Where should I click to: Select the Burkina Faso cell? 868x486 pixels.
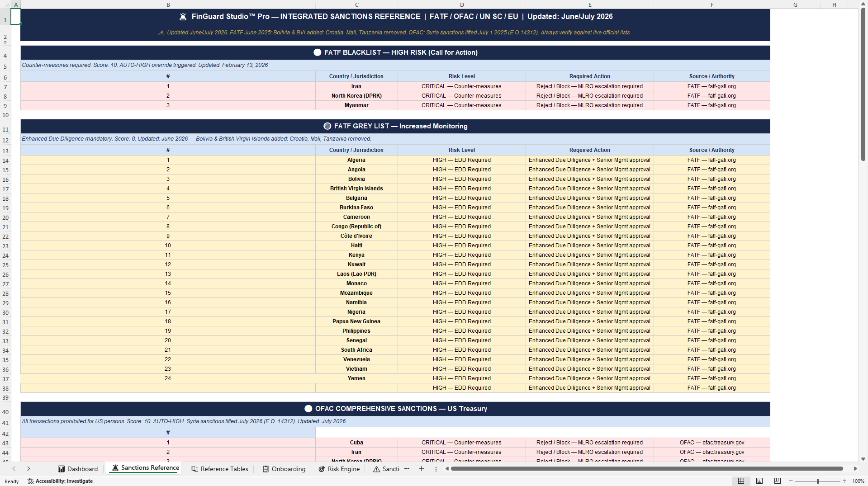click(356, 208)
